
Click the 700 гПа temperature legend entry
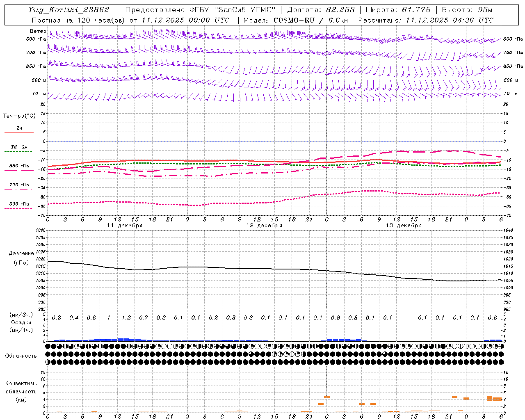click(19, 185)
